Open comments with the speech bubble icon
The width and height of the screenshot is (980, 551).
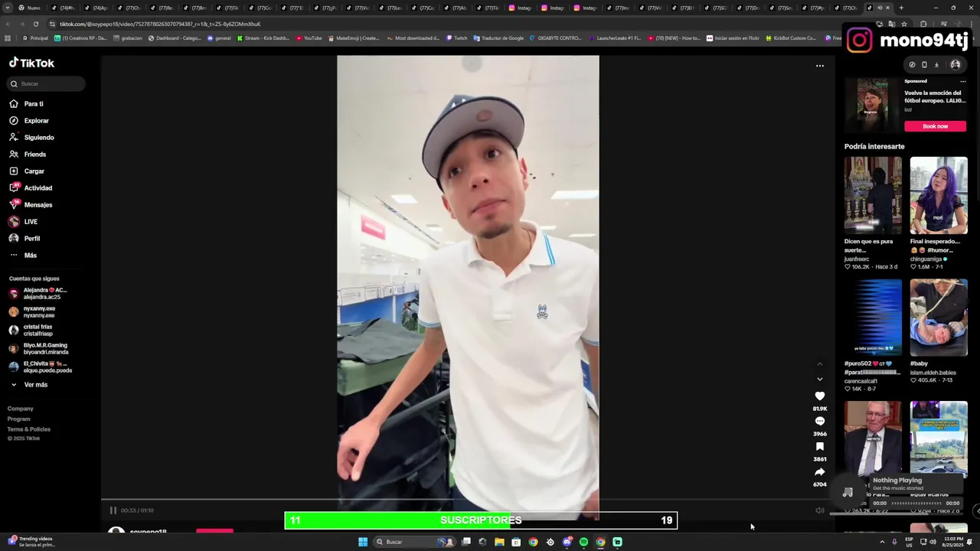tap(820, 422)
